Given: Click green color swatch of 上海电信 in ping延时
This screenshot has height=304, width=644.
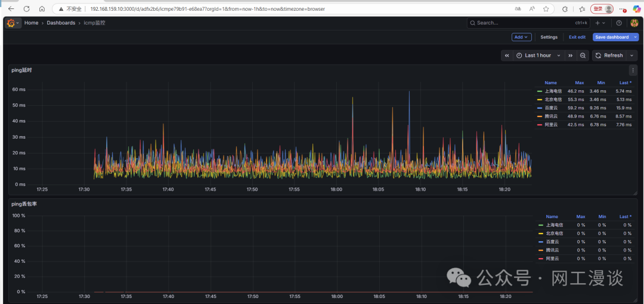Looking at the screenshot, I should tap(540, 91).
